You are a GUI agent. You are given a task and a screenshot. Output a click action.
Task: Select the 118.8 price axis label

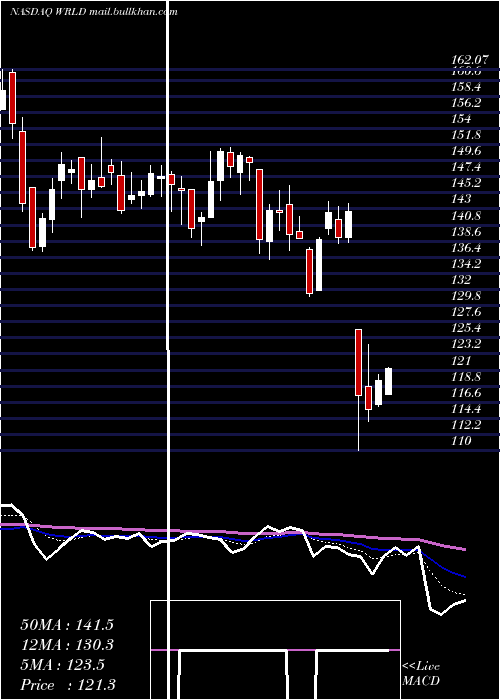point(468,377)
